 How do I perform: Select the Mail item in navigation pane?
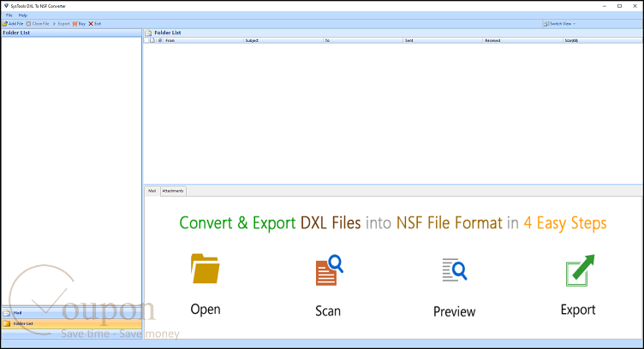point(71,312)
